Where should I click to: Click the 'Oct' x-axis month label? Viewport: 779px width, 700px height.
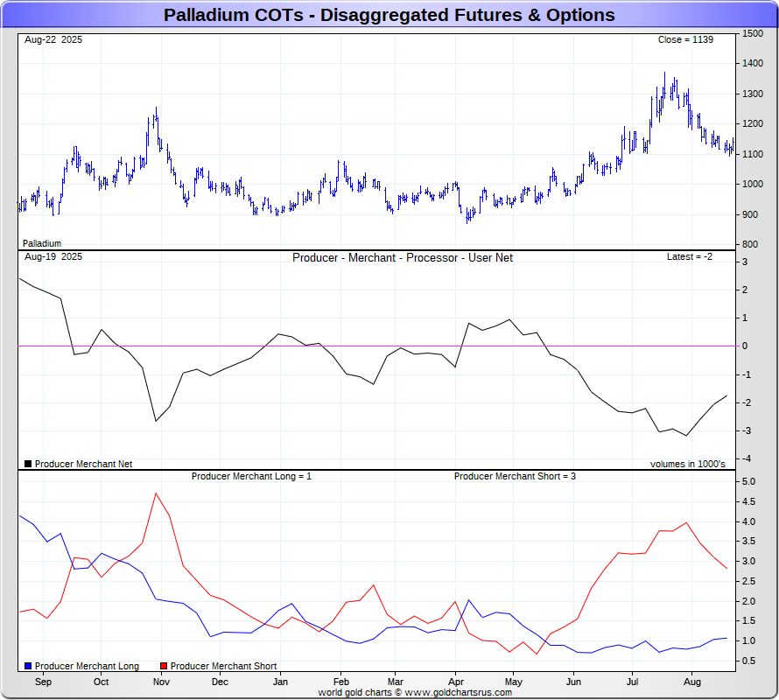point(101,682)
